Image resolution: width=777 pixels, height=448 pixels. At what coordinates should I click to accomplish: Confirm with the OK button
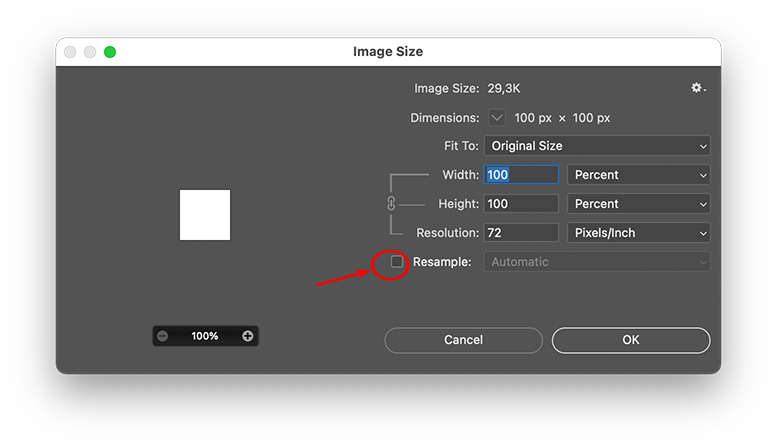(x=631, y=340)
